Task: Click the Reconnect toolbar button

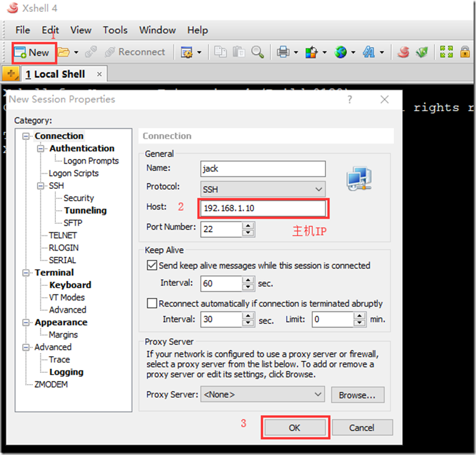Action: tap(135, 52)
